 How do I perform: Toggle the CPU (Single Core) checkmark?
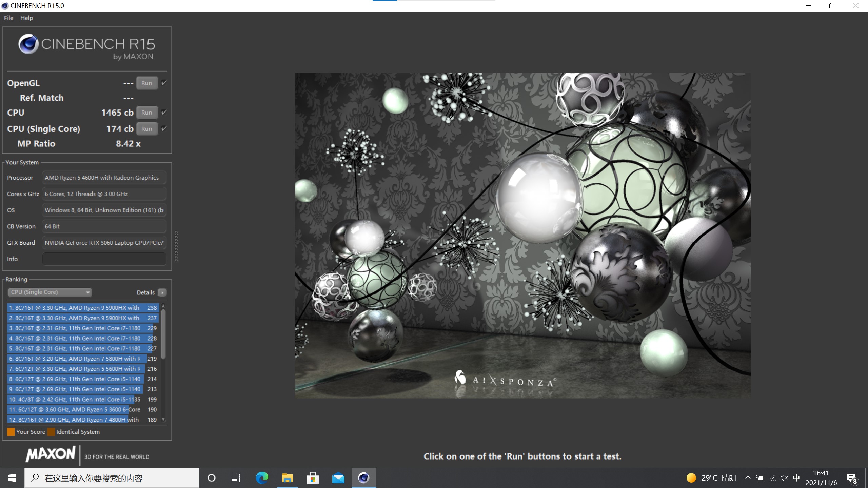(x=164, y=128)
